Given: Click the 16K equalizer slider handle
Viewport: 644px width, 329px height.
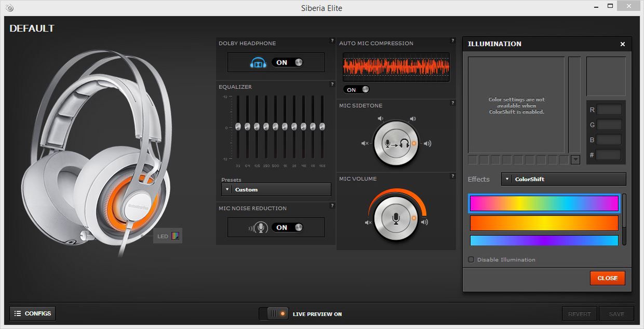Looking at the screenshot, I should coord(322,127).
